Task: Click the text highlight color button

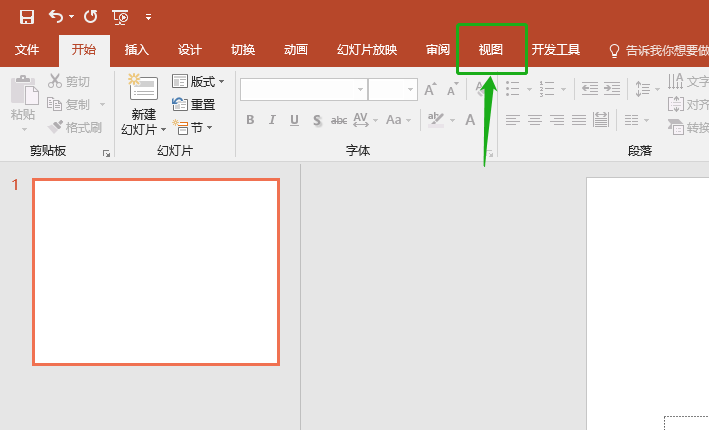Action: point(436,120)
